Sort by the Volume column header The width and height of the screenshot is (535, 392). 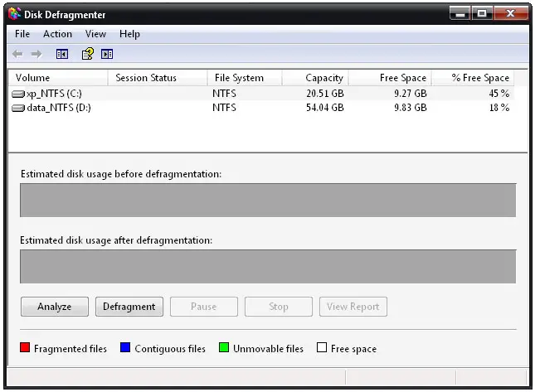(x=58, y=78)
